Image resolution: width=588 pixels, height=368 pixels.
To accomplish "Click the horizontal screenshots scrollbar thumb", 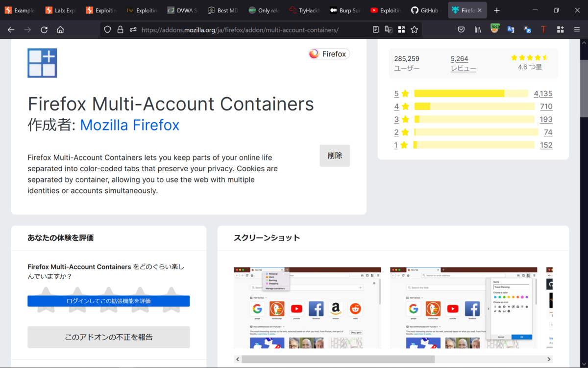I will click(338, 359).
